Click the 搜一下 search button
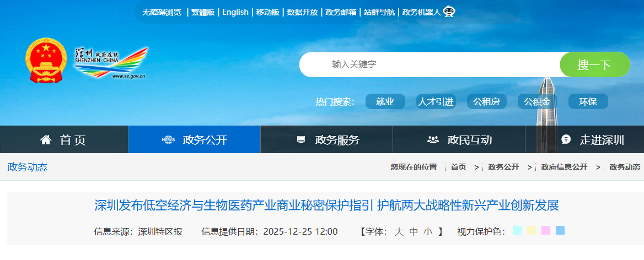644x260 pixels. (595, 64)
